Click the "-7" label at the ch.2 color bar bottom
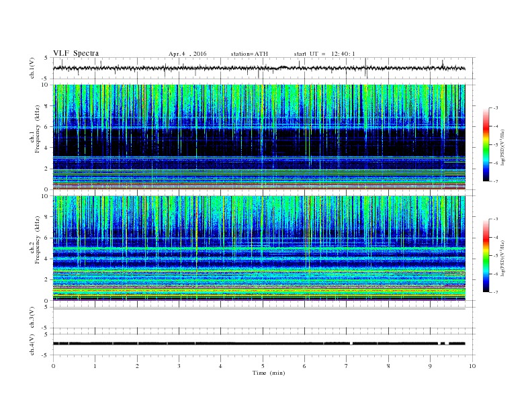This screenshot has height=411, width=532. 496,292
